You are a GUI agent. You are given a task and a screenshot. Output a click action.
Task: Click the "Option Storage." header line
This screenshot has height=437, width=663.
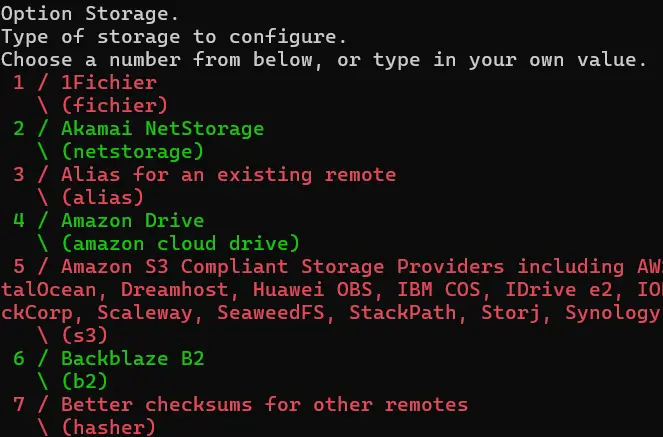[85, 14]
